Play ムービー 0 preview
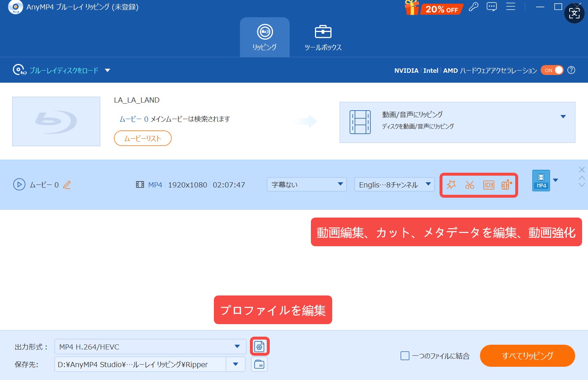588x380 pixels. (19, 184)
